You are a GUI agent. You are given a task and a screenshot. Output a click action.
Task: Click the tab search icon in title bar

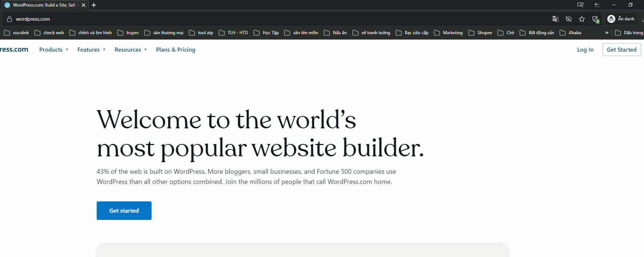(x=580, y=5)
